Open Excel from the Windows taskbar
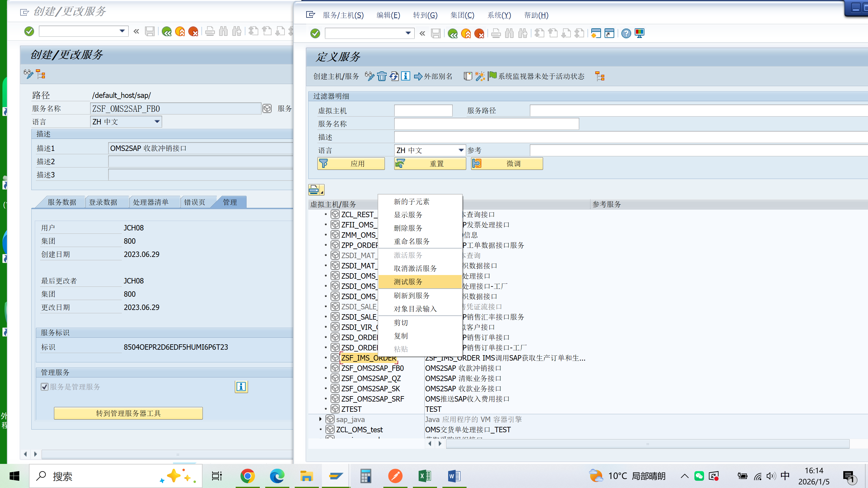The width and height of the screenshot is (868, 488). [x=425, y=476]
